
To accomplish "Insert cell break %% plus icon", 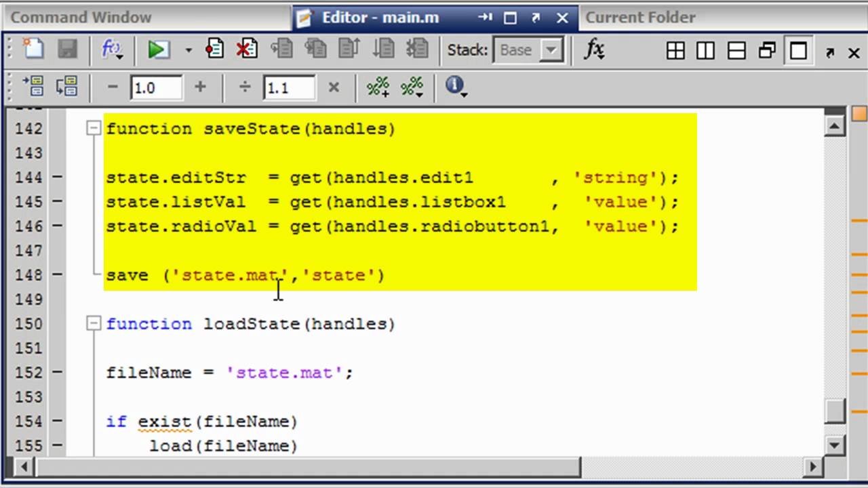I will pos(378,87).
